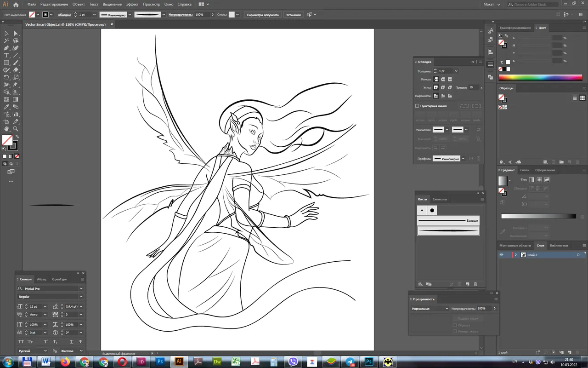Activate the Type tool

[x=6, y=55]
